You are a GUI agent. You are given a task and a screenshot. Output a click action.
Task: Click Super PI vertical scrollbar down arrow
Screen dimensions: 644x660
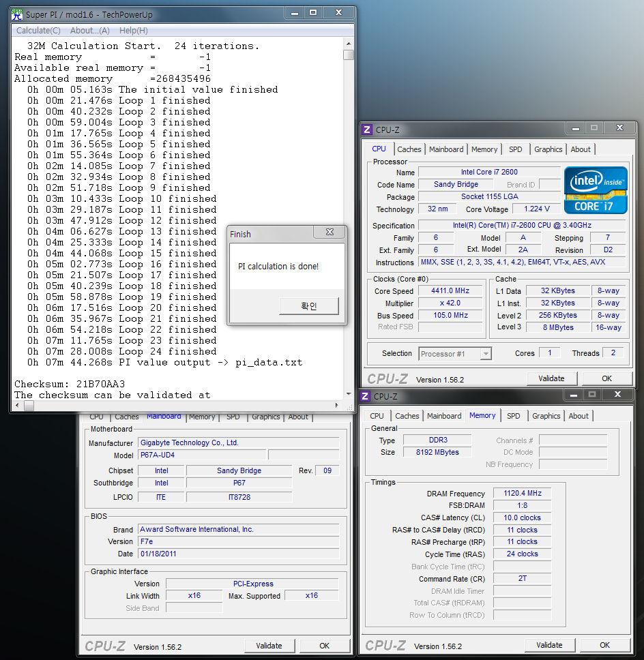[x=349, y=394]
